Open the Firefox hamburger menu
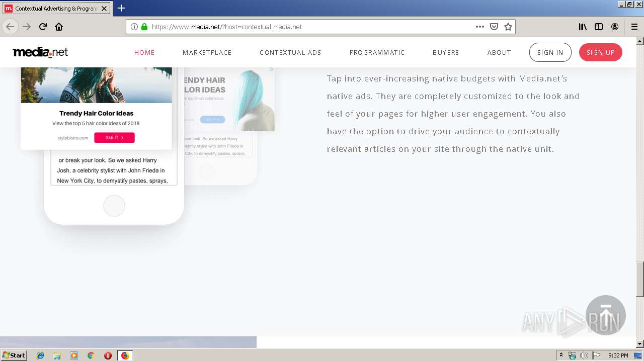Screen dimensions: 644x362 point(634,27)
